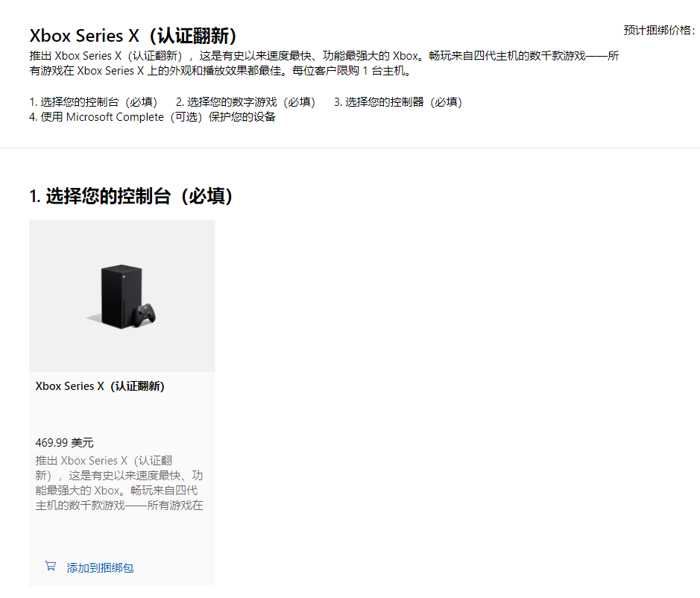Viewport: 700px width, 598px height.
Task: Click the 每位客户限购 1 台主机 sentence
Action: click(x=351, y=71)
